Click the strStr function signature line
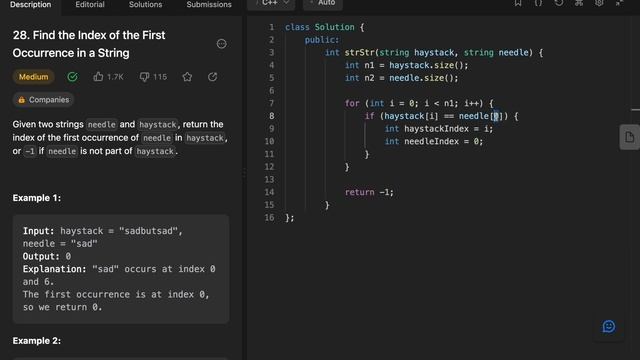This screenshot has height=360, width=640. 434,52
